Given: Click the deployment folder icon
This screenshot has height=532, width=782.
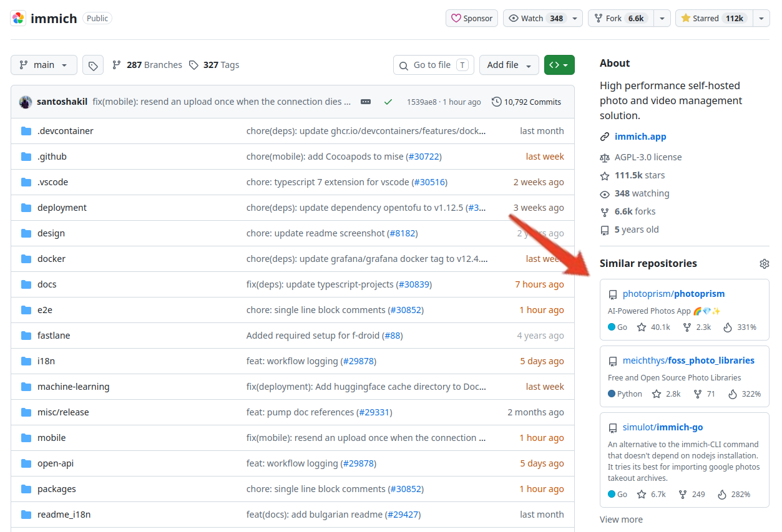Looking at the screenshot, I should pyautogui.click(x=26, y=208).
